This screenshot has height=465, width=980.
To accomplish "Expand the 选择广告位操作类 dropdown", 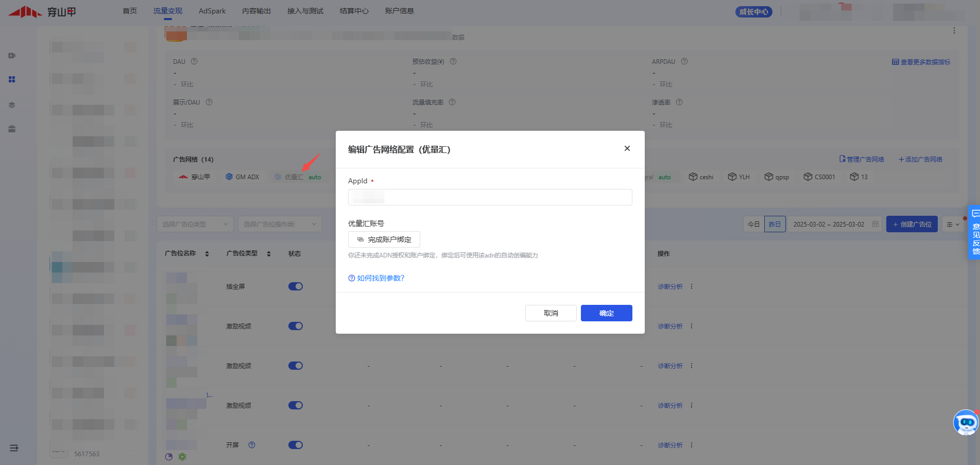I will click(x=280, y=224).
